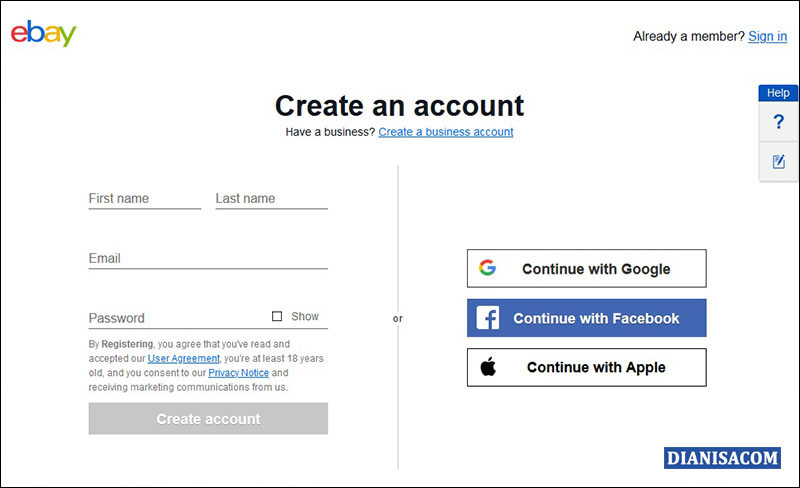Viewport: 800px width, 488px height.
Task: Click into the Email field
Action: click(x=208, y=258)
